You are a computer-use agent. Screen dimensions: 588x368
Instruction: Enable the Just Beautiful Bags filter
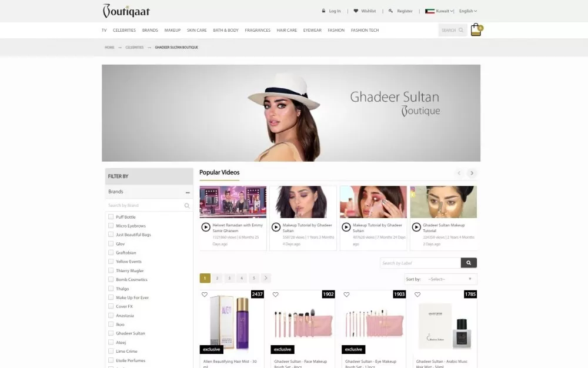(x=111, y=235)
